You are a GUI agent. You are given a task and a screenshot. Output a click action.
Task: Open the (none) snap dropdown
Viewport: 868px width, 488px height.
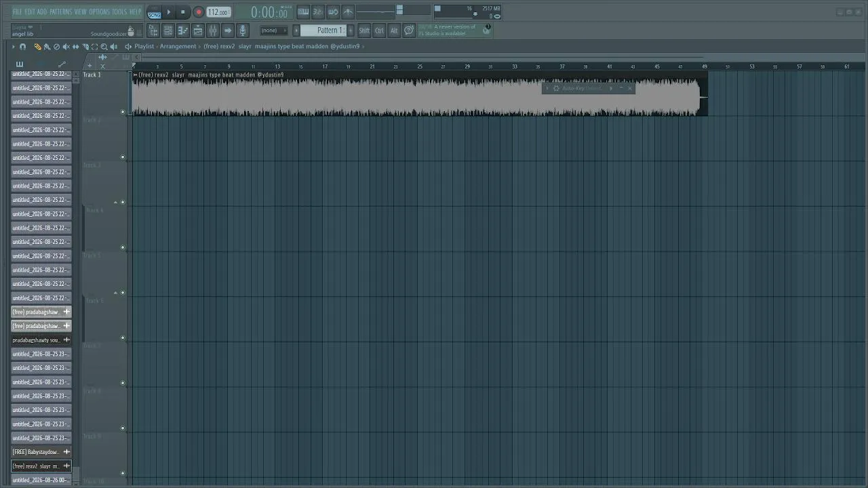(x=274, y=30)
